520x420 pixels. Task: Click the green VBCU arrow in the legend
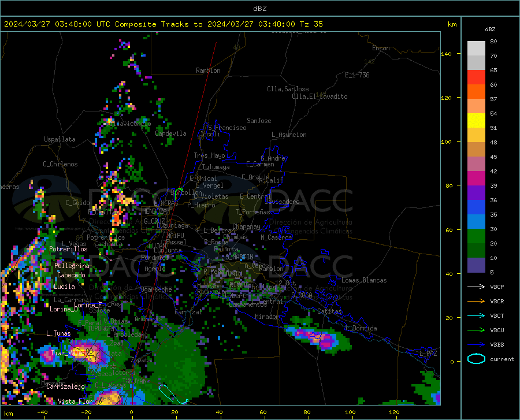tap(476, 330)
